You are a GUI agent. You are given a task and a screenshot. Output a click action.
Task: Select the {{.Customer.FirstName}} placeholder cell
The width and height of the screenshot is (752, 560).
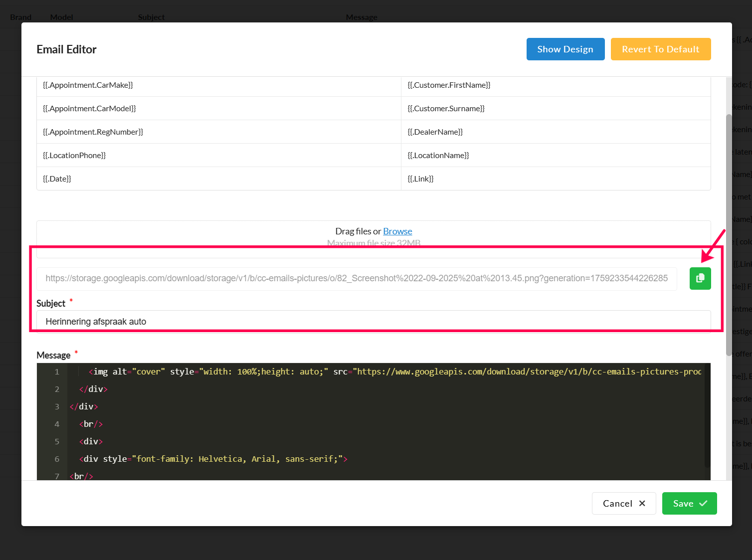coord(449,85)
